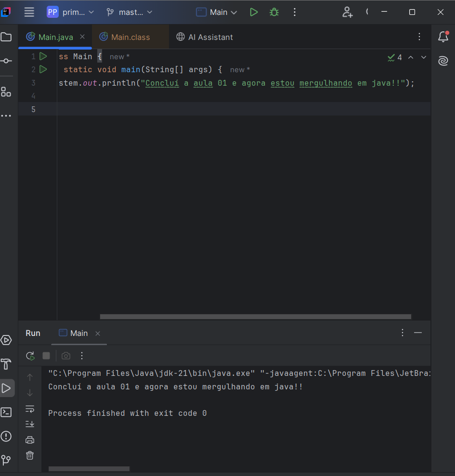Viewport: 455px width, 476px height.
Task: Go to next highlighted problem
Action: click(x=423, y=57)
